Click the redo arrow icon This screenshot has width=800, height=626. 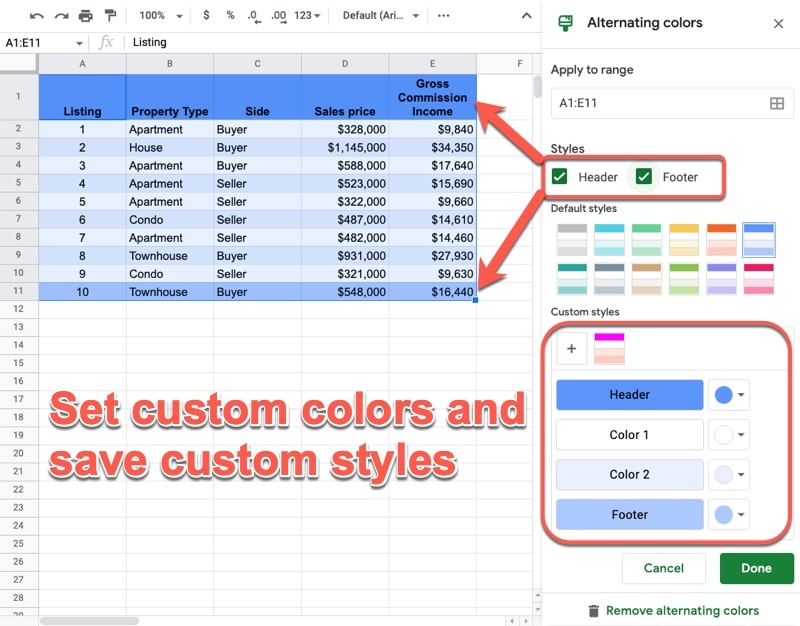pyautogui.click(x=61, y=16)
